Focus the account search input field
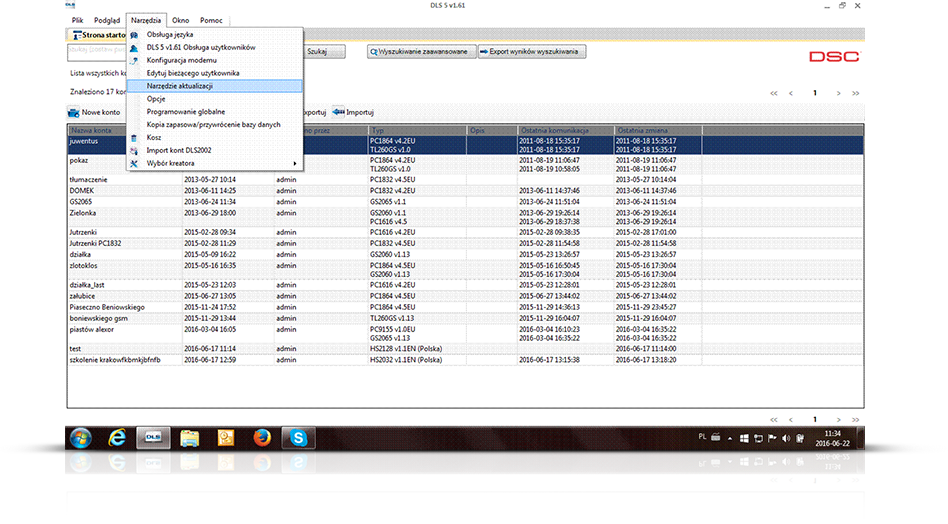The width and height of the screenshot is (948, 524). point(97,52)
